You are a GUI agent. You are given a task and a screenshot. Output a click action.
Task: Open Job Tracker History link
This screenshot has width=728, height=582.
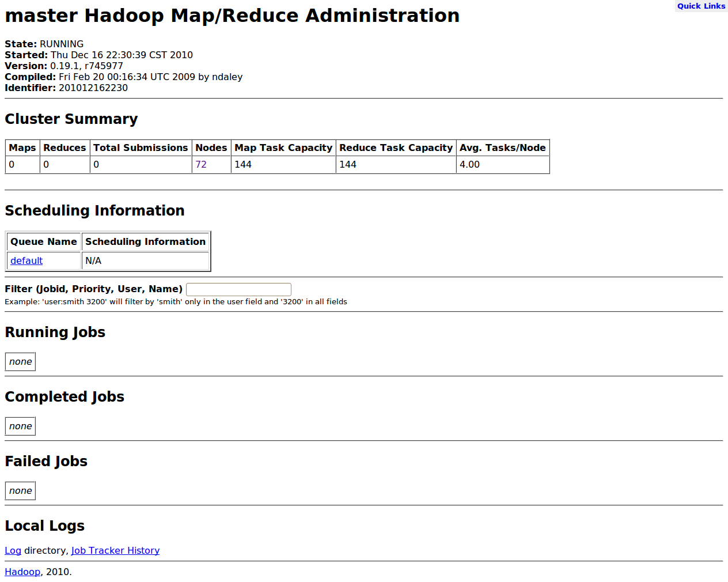pyautogui.click(x=115, y=550)
